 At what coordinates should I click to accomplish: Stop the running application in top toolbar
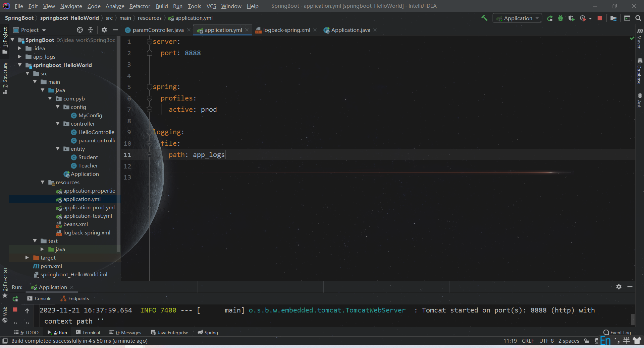600,18
